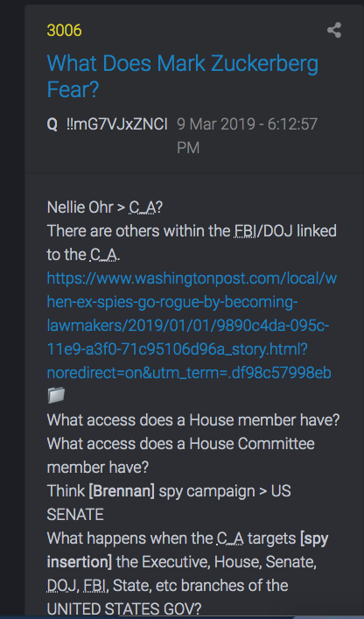Click the "Nellie Ohr" text
This screenshot has height=619, width=364.
(x=80, y=208)
